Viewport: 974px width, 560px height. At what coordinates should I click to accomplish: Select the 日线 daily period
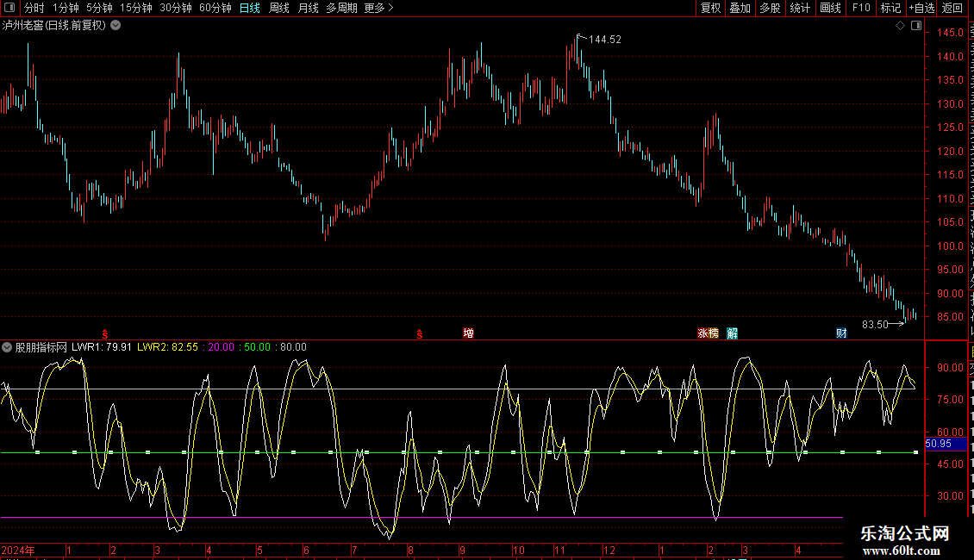pyautogui.click(x=250, y=8)
